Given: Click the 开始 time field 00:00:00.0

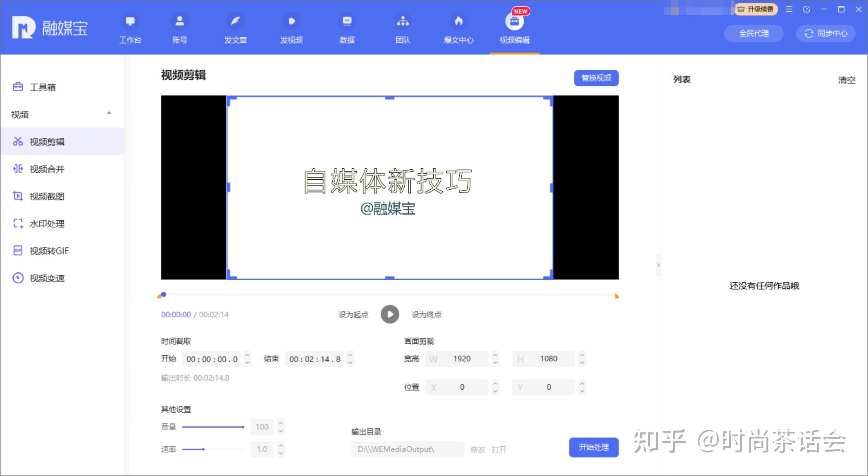Looking at the screenshot, I should pos(212,359).
